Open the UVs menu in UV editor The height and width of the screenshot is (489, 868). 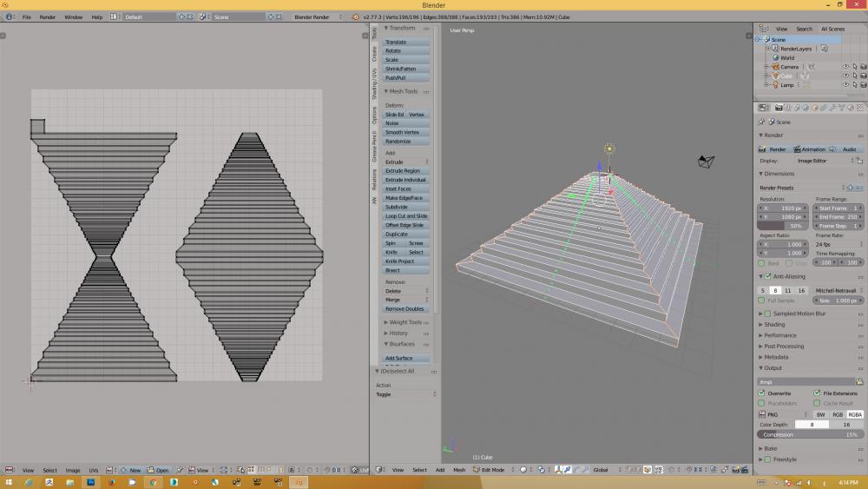94,470
